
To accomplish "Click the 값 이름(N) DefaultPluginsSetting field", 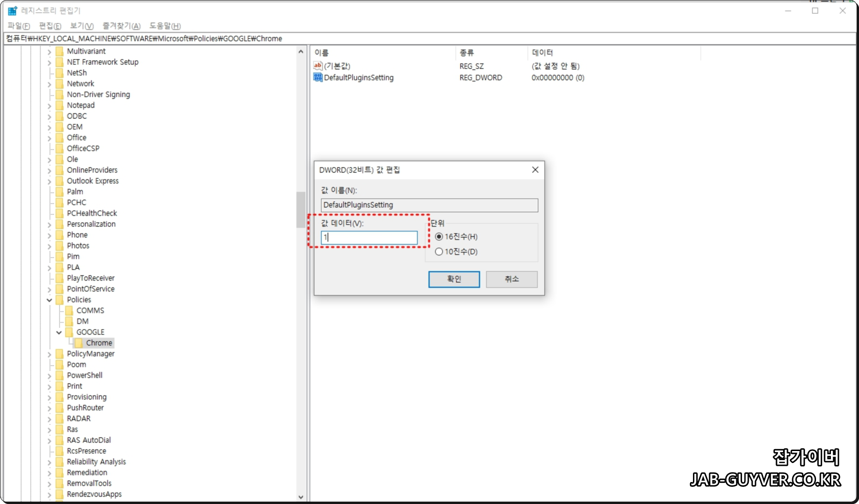I will (x=429, y=205).
